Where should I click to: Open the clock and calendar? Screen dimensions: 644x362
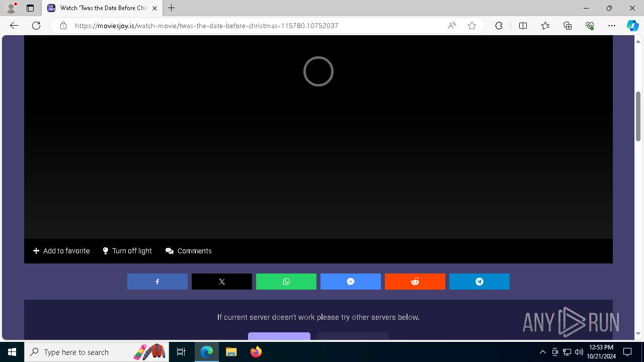click(x=601, y=352)
